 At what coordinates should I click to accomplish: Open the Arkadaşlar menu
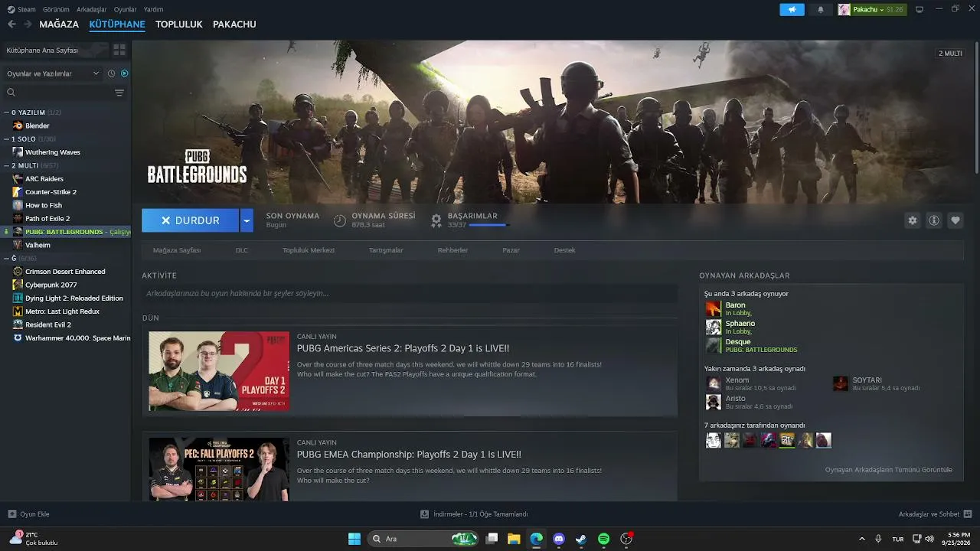[x=92, y=9]
